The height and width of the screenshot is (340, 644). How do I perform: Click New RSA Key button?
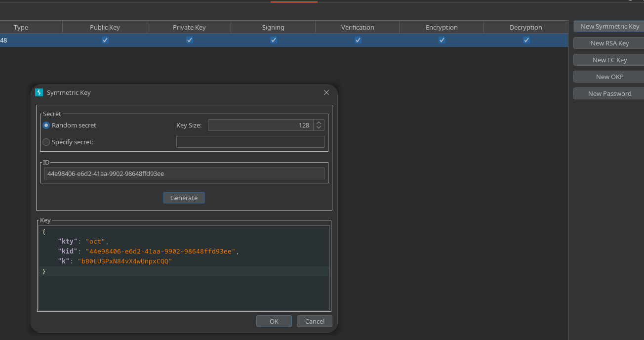[x=609, y=43]
